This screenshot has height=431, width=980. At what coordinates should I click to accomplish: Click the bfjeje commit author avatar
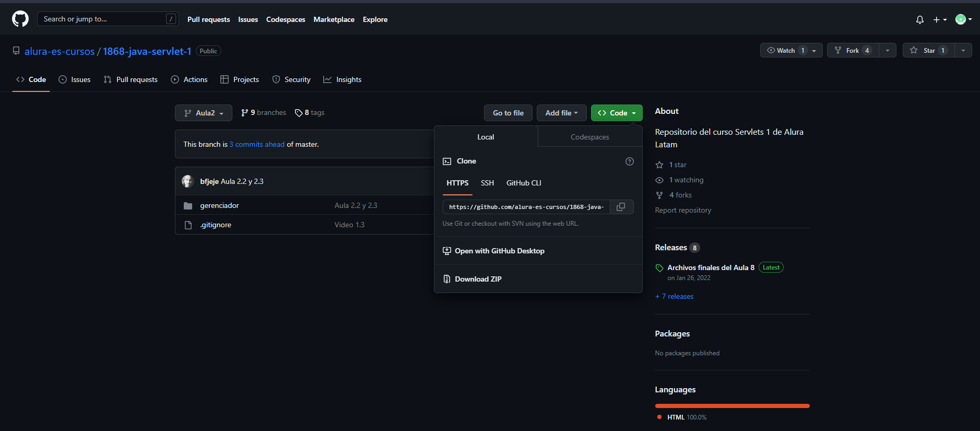coord(188,181)
